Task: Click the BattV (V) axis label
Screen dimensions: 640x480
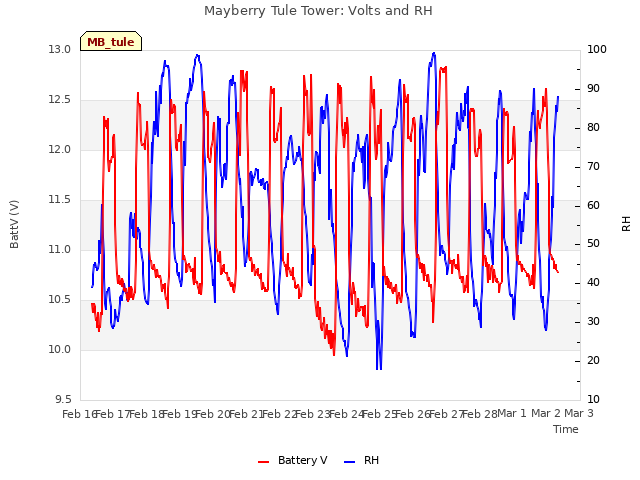Action: (x=14, y=224)
